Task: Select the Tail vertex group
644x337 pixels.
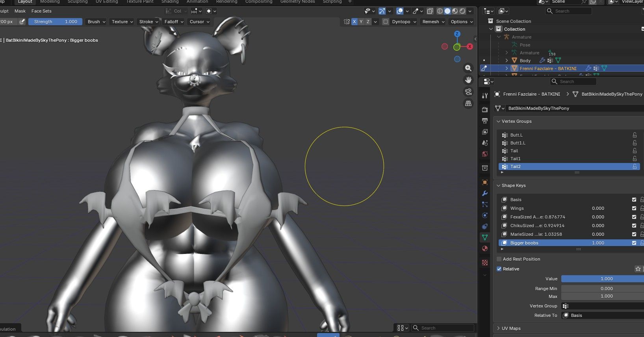Action: [569, 151]
